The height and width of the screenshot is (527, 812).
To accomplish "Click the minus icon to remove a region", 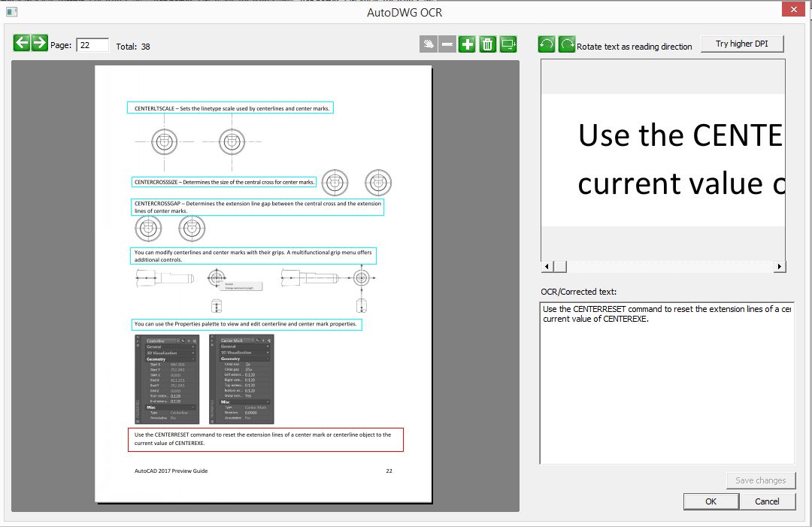I will click(447, 44).
